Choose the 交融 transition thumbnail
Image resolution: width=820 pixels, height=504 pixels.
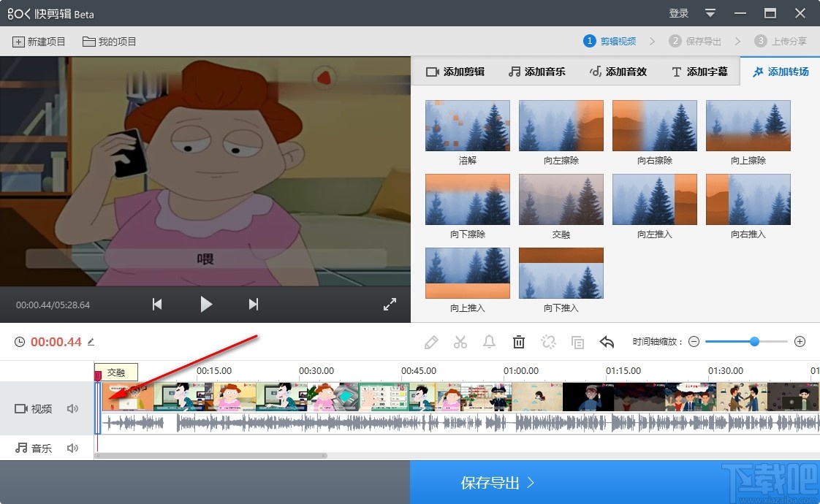(x=561, y=199)
